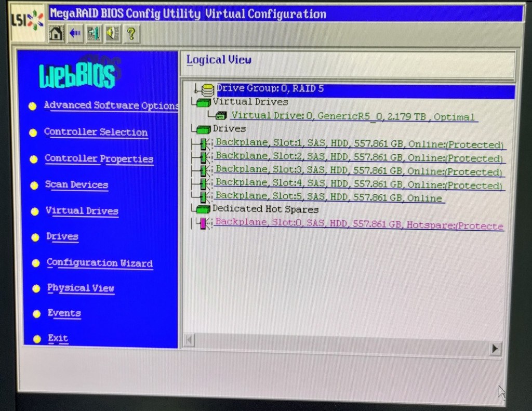Click the Home toolbar icon

[56, 34]
